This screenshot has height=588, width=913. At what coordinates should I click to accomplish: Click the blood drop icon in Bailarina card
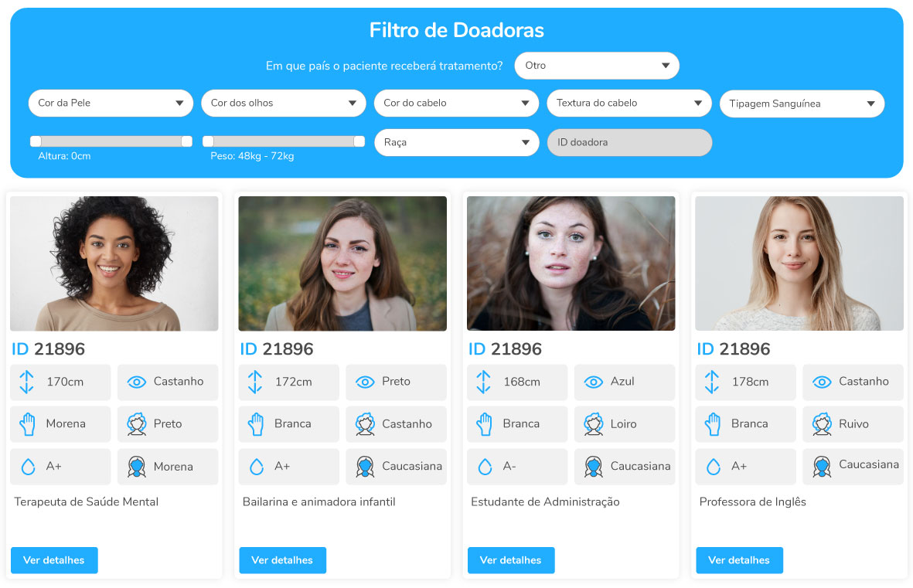pos(257,467)
